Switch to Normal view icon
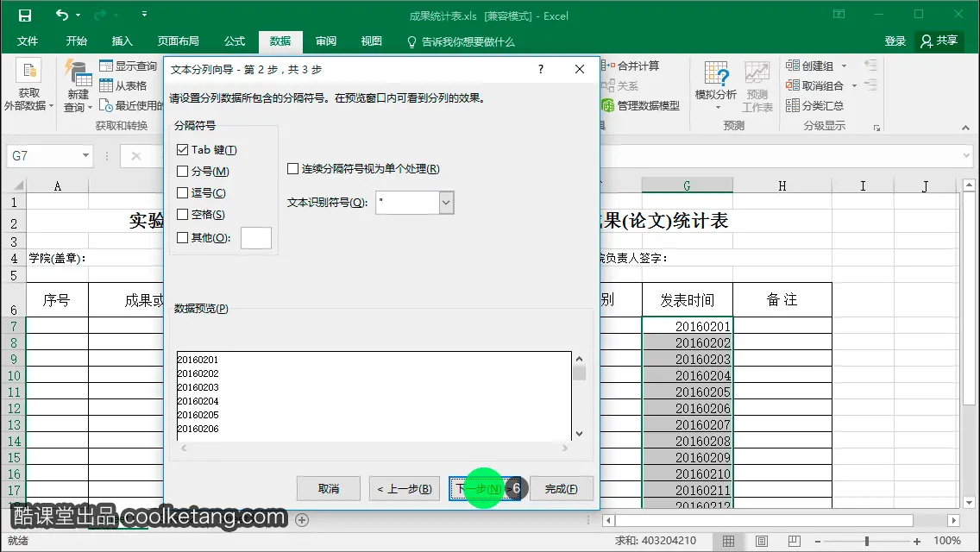The width and height of the screenshot is (980, 552). tap(729, 541)
